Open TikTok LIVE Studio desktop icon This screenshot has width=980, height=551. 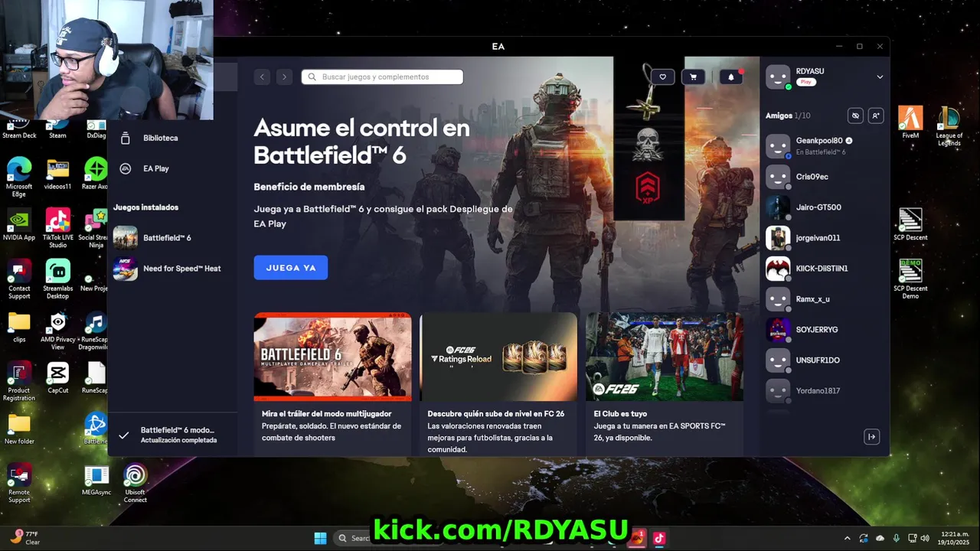pyautogui.click(x=57, y=228)
